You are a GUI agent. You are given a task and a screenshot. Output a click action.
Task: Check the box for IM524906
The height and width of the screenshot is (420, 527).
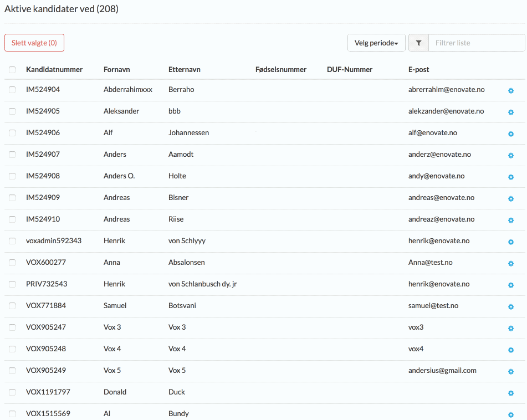tap(12, 133)
